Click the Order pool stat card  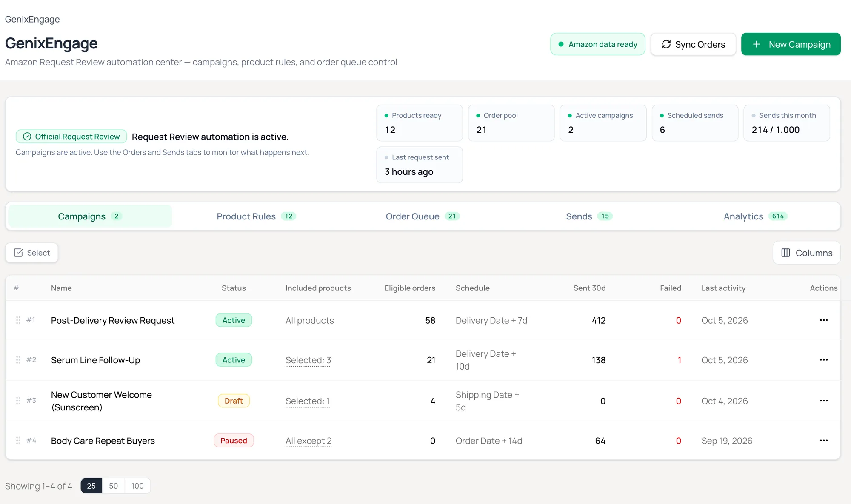click(x=511, y=123)
